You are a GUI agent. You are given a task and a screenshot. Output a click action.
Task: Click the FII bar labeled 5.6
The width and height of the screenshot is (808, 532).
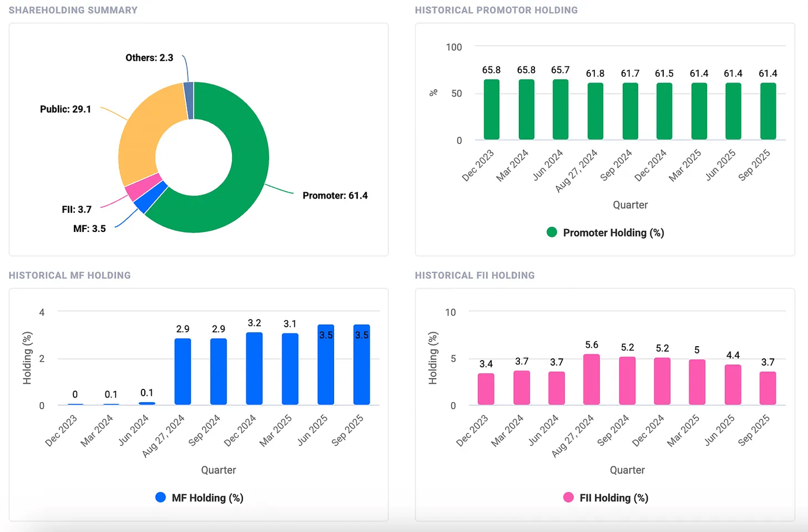coord(591,380)
